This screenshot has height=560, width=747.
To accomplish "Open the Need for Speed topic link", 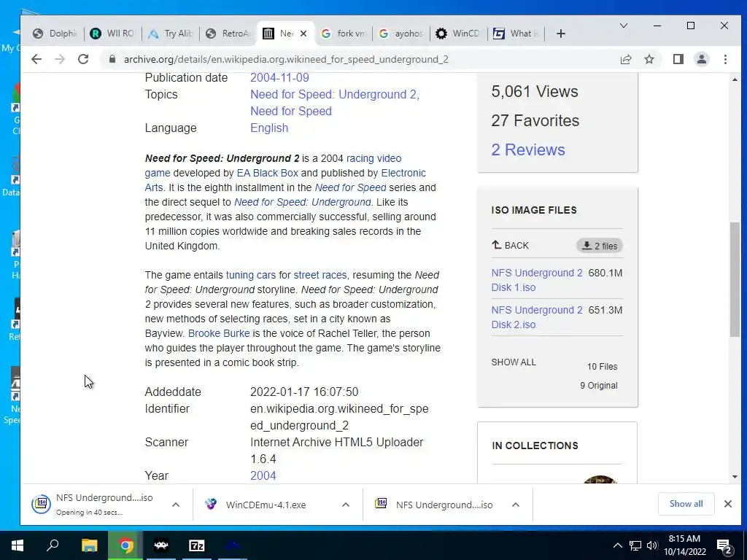I will point(291,111).
